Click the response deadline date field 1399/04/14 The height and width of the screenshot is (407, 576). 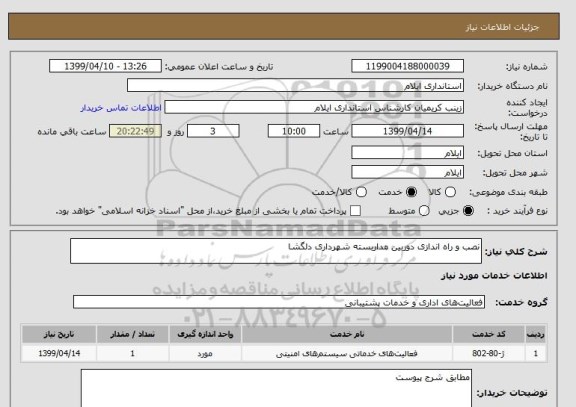(407, 131)
